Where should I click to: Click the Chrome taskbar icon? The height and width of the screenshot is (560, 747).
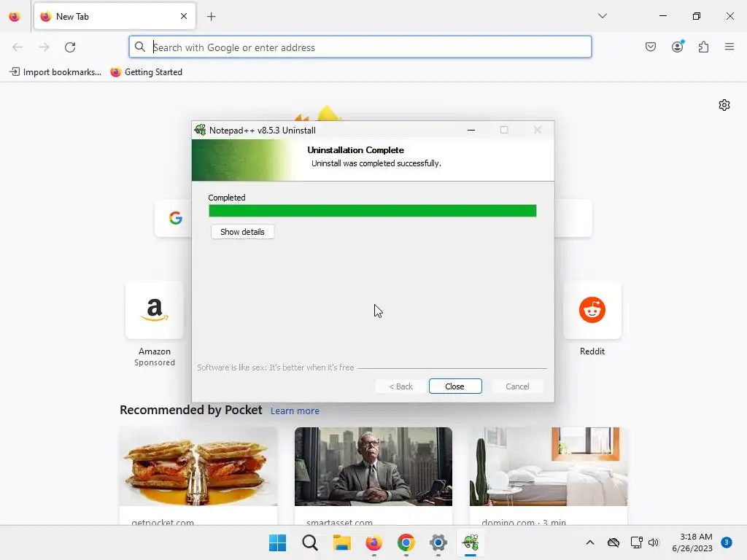coord(406,542)
